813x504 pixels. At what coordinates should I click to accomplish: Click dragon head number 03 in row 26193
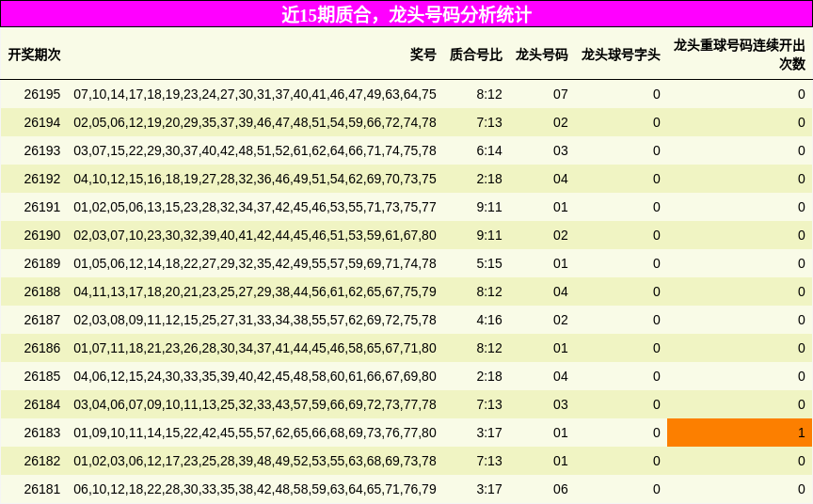tap(560, 150)
